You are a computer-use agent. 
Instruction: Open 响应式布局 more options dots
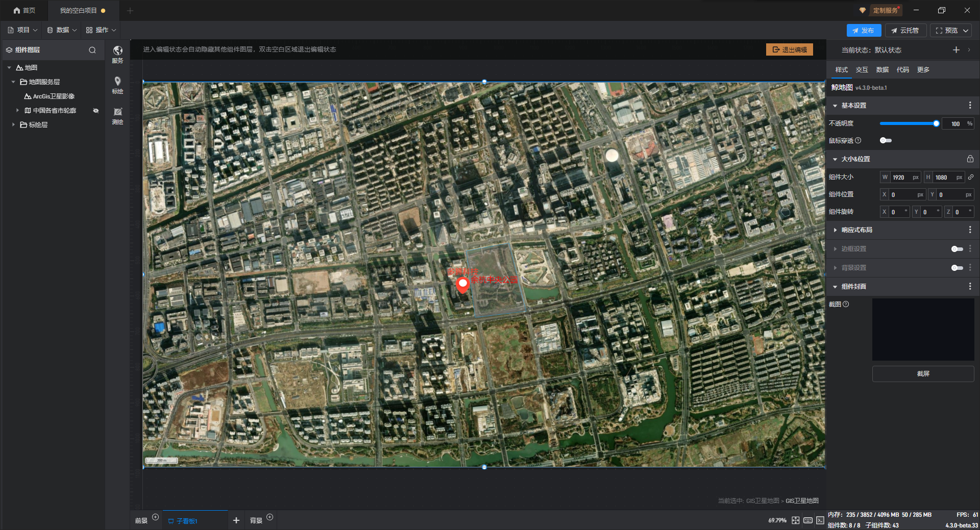pyautogui.click(x=970, y=230)
